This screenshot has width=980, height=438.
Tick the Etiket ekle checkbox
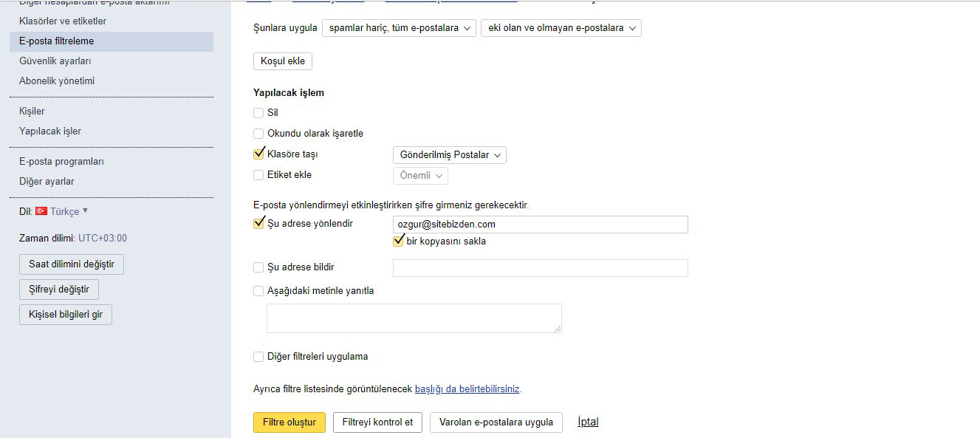[x=258, y=175]
